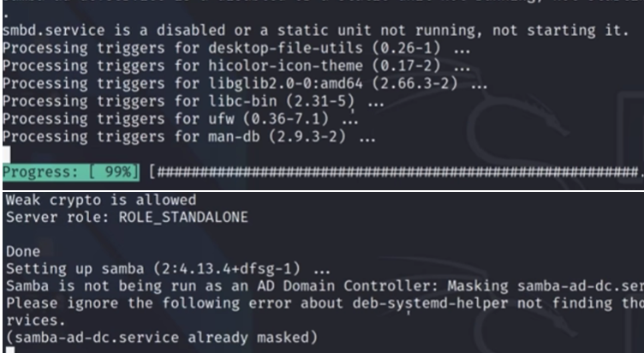Viewport: 644px width, 353px height.
Task: Click the man-db (2.9.3-2) trigger line
Action: coord(189,136)
